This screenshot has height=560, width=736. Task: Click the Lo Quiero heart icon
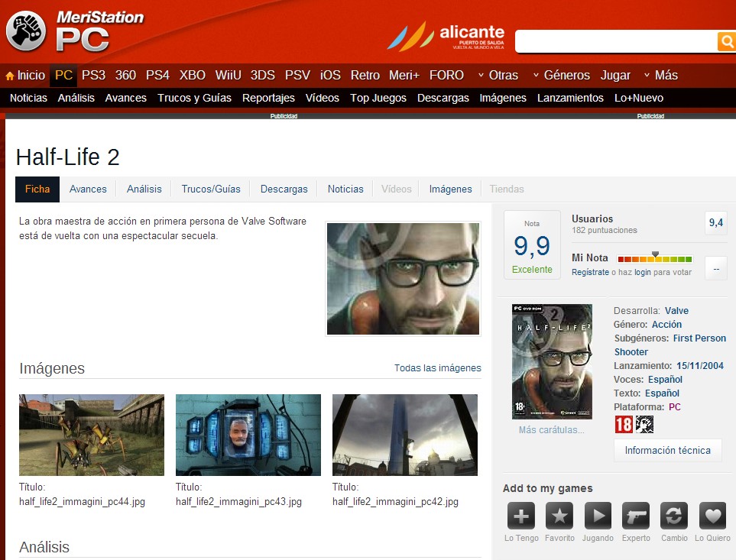coord(712,516)
